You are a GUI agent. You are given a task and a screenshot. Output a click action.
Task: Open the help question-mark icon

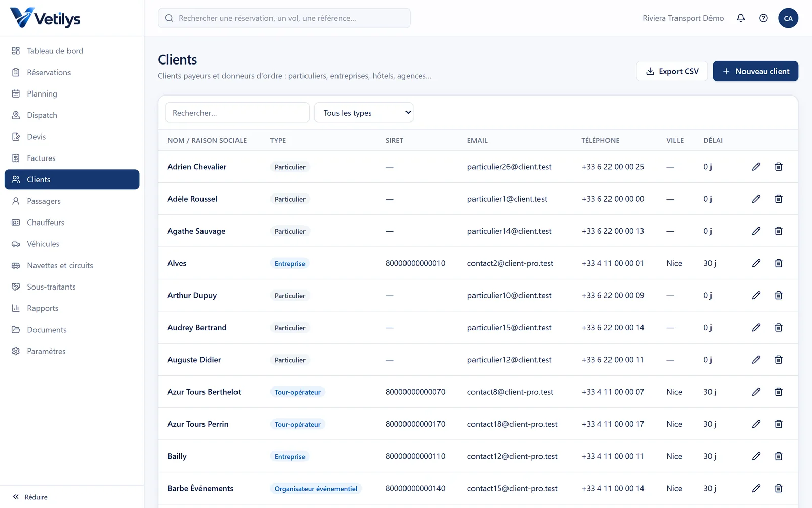click(763, 18)
